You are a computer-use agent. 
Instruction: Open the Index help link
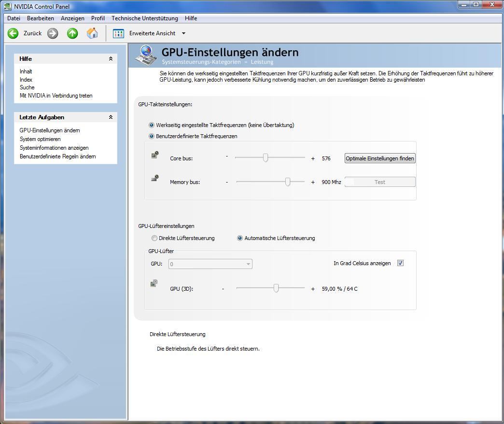pos(26,79)
